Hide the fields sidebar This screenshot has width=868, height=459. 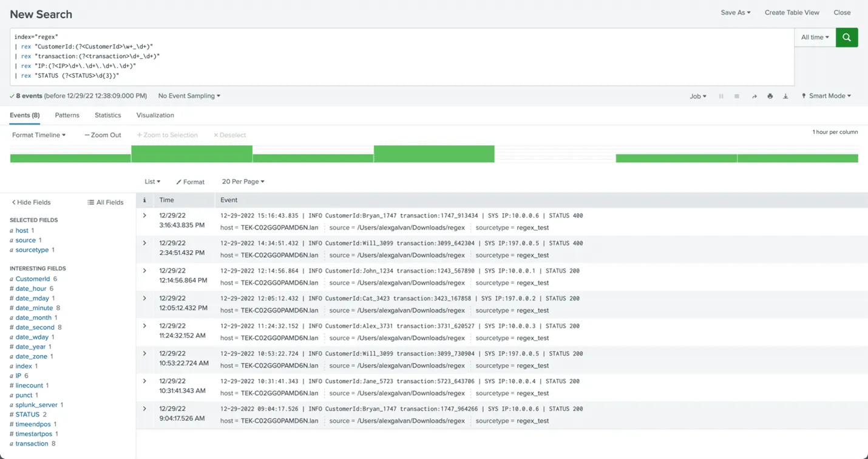32,202
